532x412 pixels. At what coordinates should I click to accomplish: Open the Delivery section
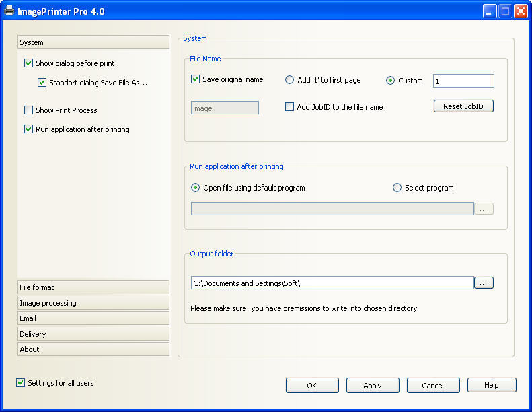point(93,334)
